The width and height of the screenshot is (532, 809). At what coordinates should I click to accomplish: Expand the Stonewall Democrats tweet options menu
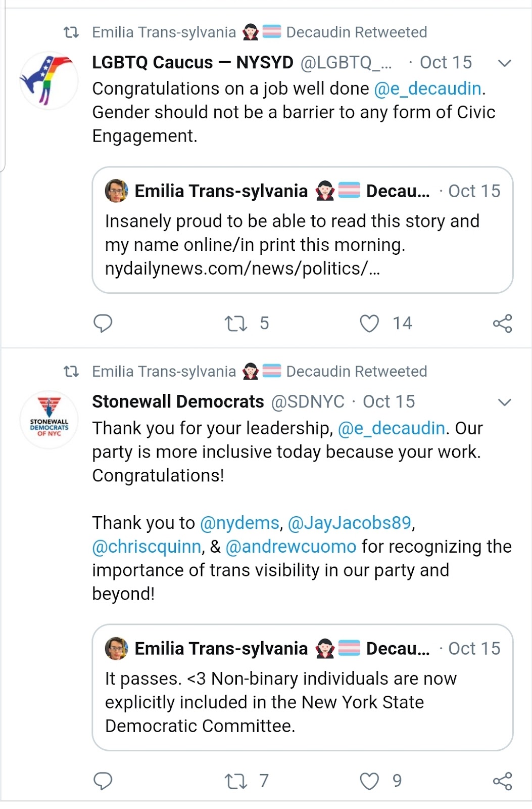click(x=505, y=402)
